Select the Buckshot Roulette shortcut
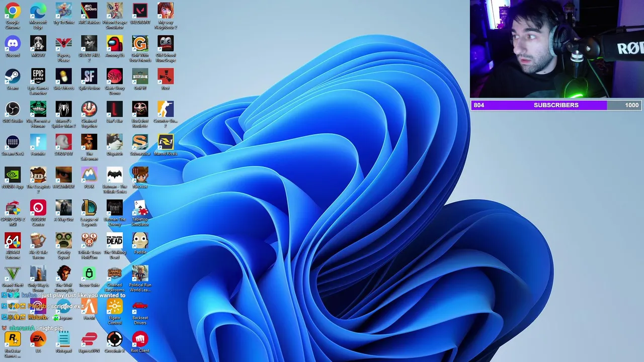This screenshot has width=644, height=362. click(x=140, y=109)
